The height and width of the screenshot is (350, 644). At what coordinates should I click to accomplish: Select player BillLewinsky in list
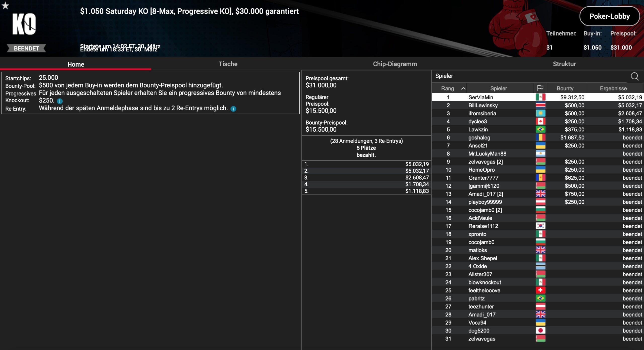pos(483,105)
